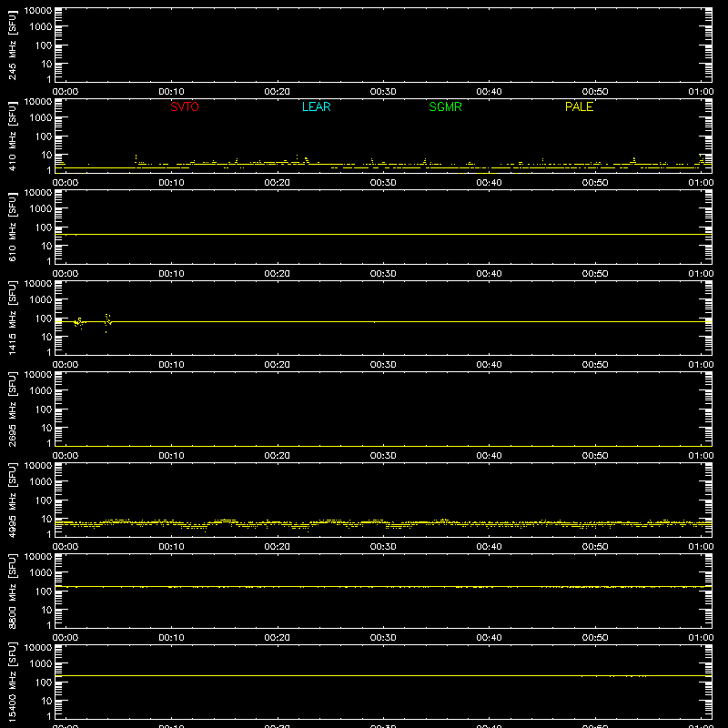The image size is (728, 728).
Task: Click the 00:30 tick label under 1415 MHz plot
Action: (383, 365)
